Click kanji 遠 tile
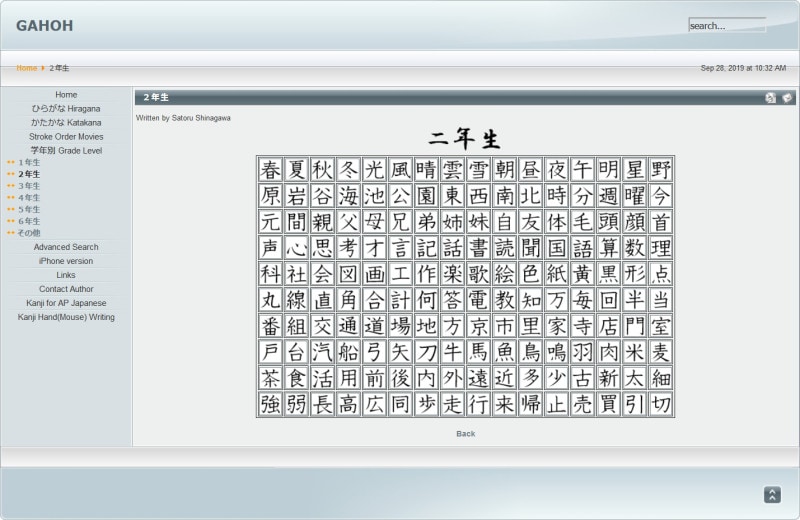 pyautogui.click(x=479, y=378)
